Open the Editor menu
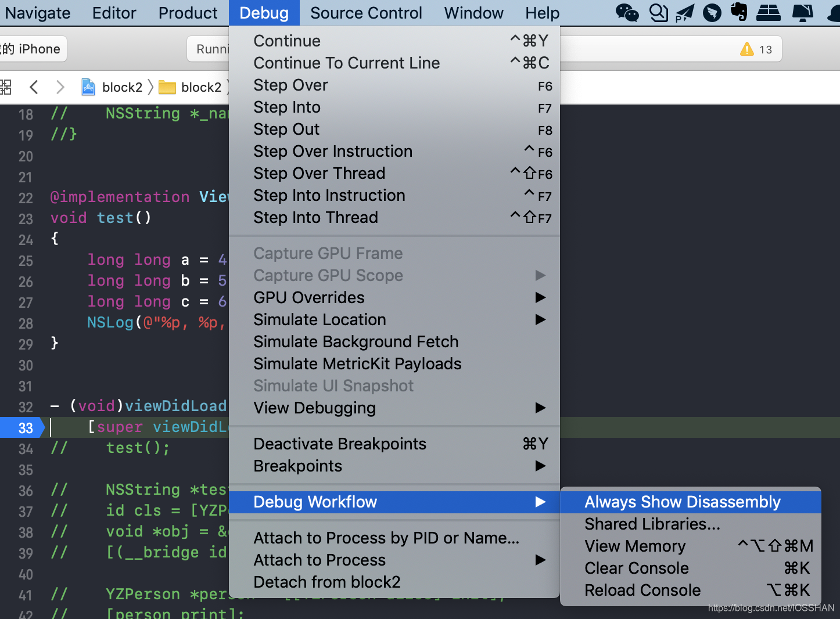Screen dimensions: 840x619 click(114, 13)
